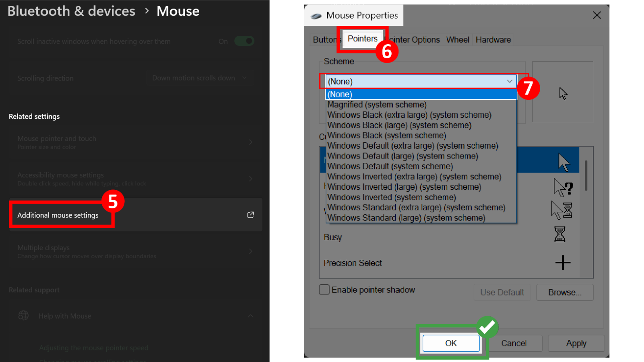This screenshot has height=362, width=644.
Task: Select the Working in Background cursor icon
Action: tap(561, 210)
